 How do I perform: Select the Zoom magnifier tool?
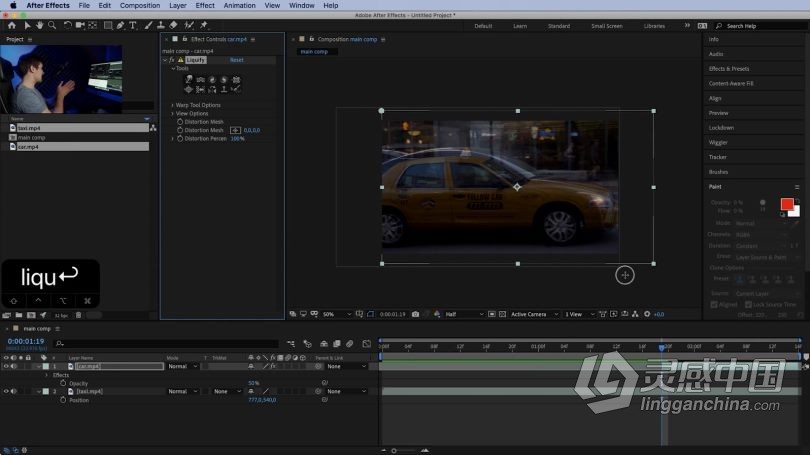click(52, 25)
